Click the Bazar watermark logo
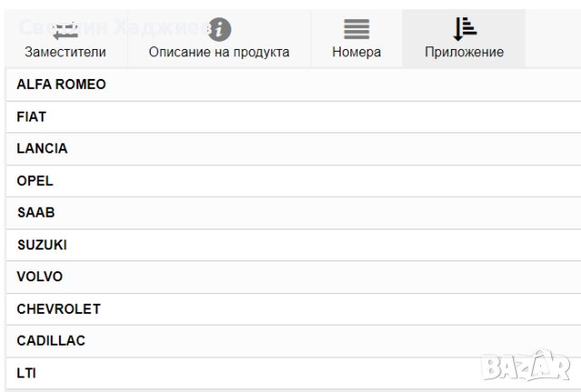This screenshot has height=392, width=581. click(x=526, y=365)
